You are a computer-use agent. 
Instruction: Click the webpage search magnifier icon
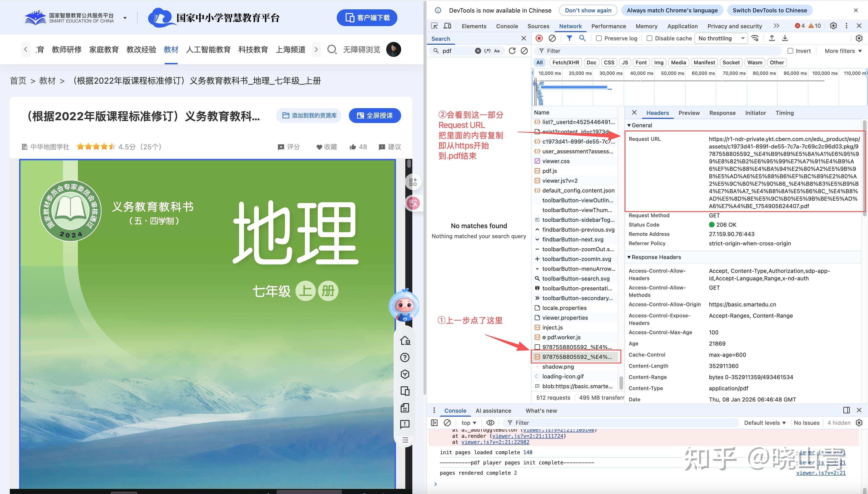332,50
